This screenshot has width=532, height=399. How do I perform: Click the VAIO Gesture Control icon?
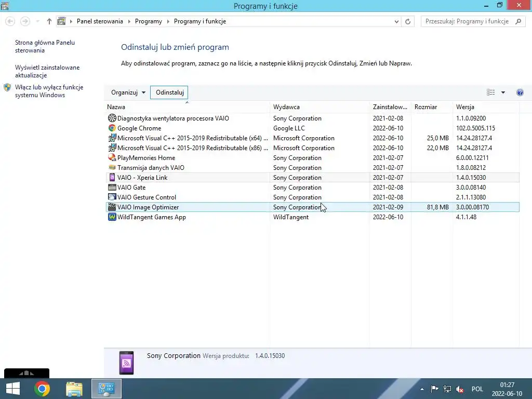(112, 197)
